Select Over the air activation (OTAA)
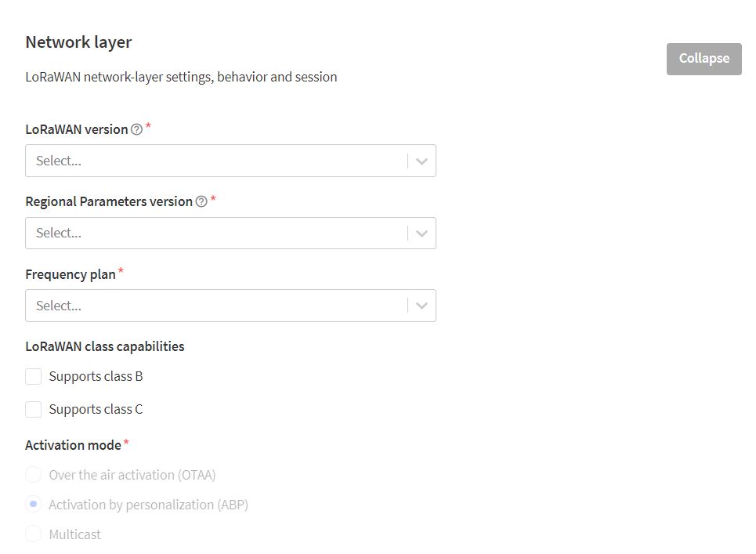Screen dimensions: 756x554 (x=33, y=474)
